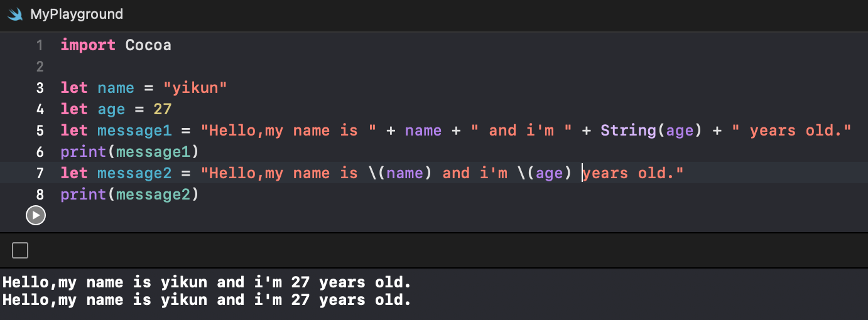
Task: Run the playground with the play button
Action: click(35, 215)
